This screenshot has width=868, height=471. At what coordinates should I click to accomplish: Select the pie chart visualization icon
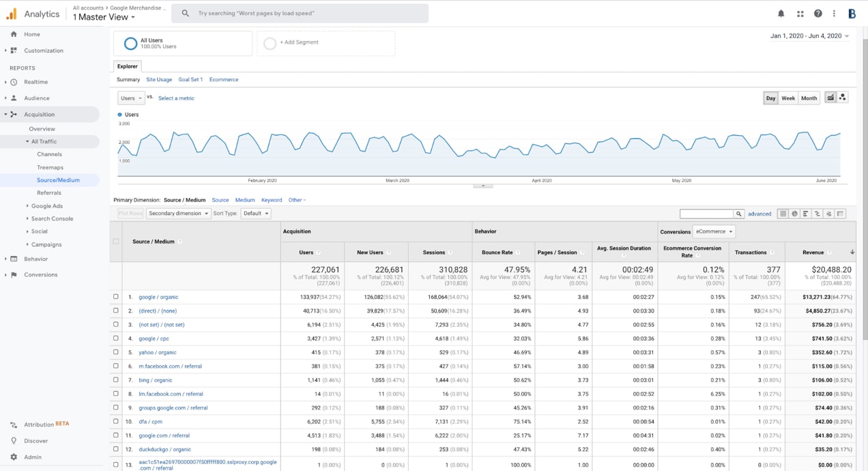pos(794,214)
